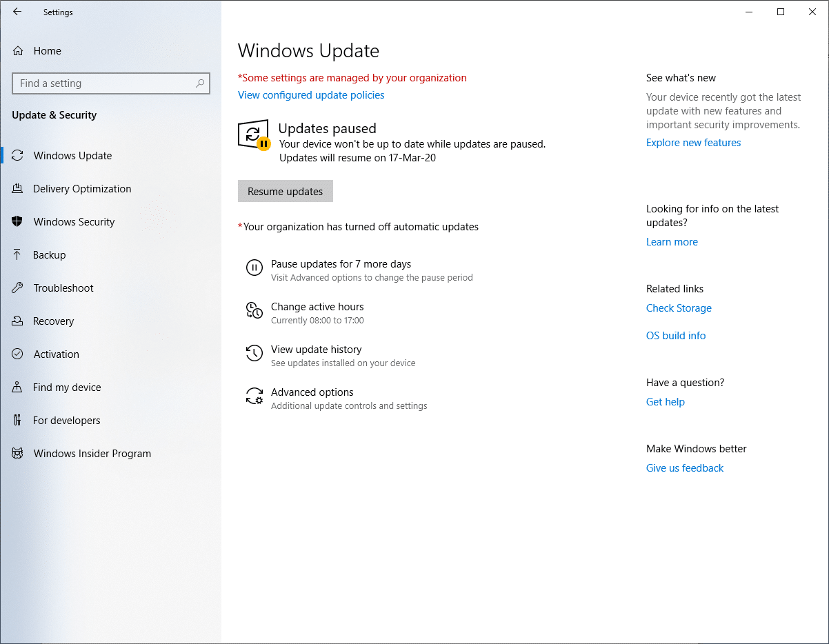Open View configured update policies link

point(311,95)
